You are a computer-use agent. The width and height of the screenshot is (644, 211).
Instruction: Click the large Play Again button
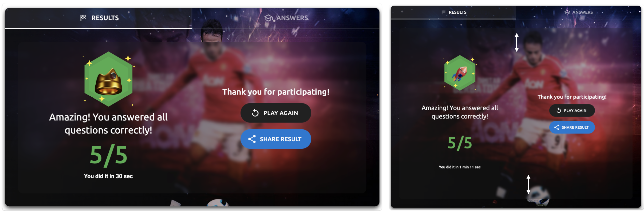click(x=276, y=113)
